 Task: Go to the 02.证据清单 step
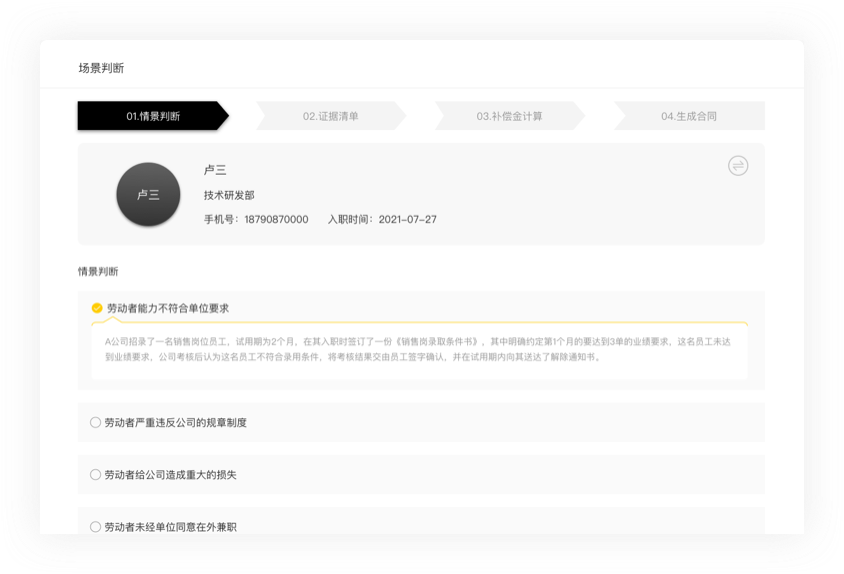(330, 116)
